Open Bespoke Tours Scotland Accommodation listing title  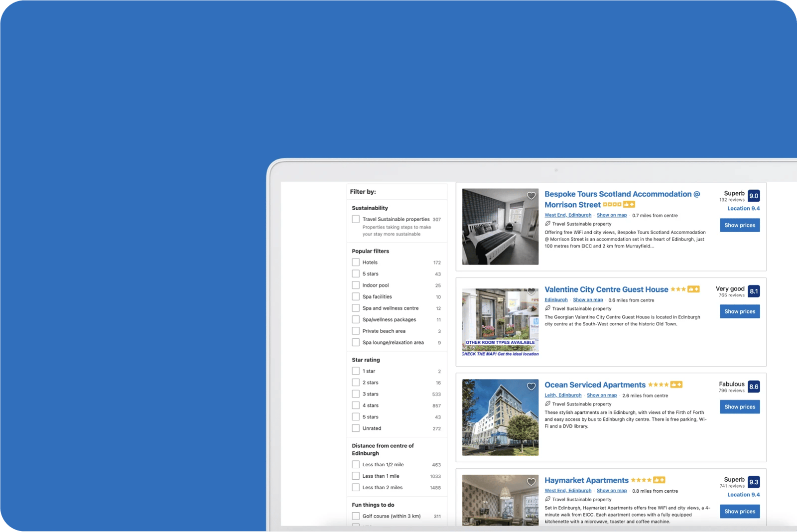622,199
